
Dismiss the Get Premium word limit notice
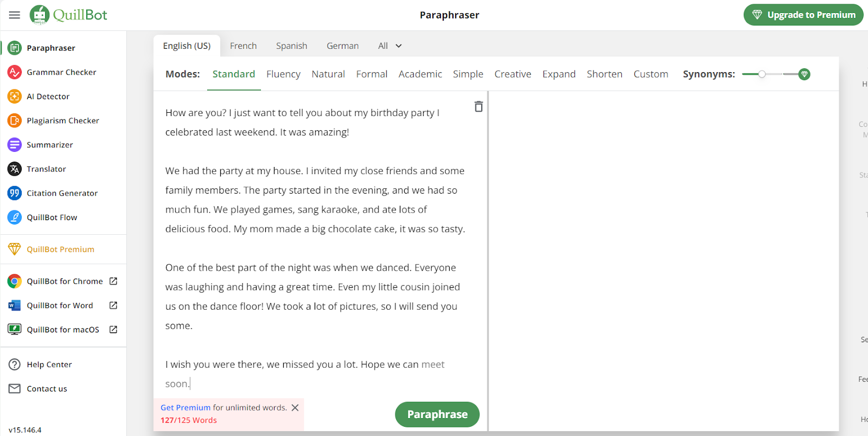pyautogui.click(x=295, y=408)
